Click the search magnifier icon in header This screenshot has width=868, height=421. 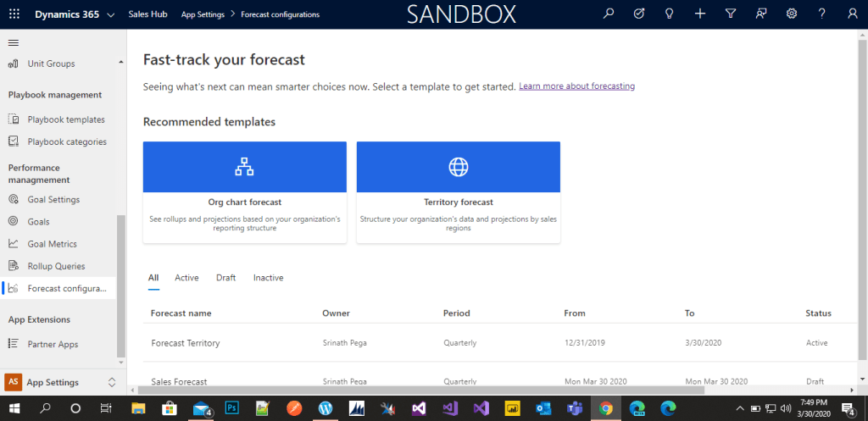609,14
